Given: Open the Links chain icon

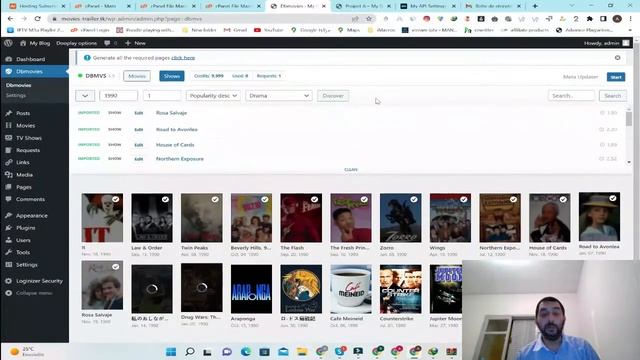Looking at the screenshot, I should tap(9, 162).
